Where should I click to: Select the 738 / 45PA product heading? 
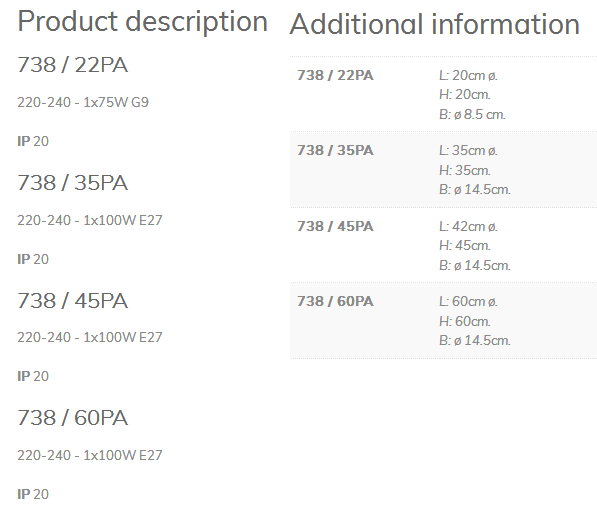(x=72, y=301)
